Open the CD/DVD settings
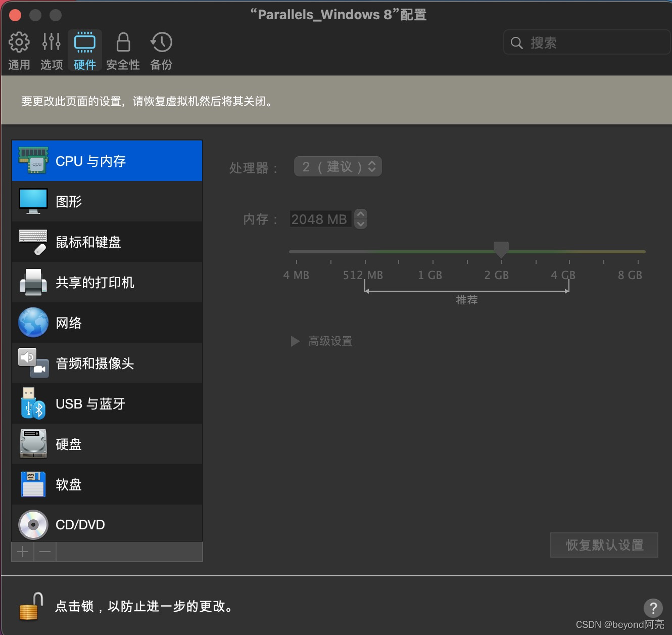The image size is (672, 635). [x=107, y=524]
